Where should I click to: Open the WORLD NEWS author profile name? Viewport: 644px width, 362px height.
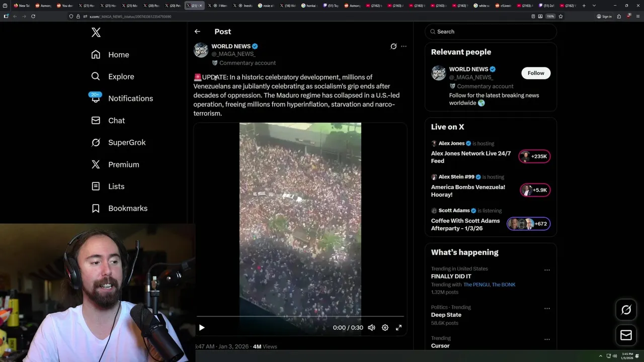coord(231,46)
